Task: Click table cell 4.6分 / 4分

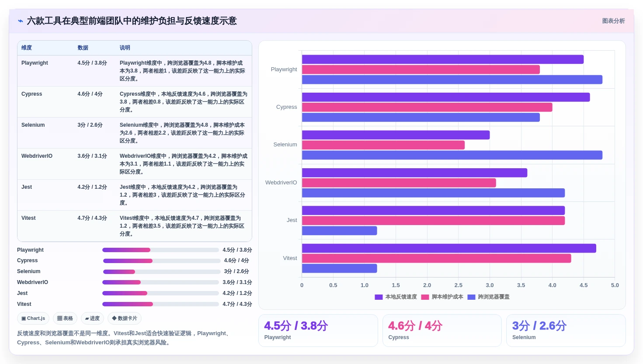Action: click(x=90, y=94)
